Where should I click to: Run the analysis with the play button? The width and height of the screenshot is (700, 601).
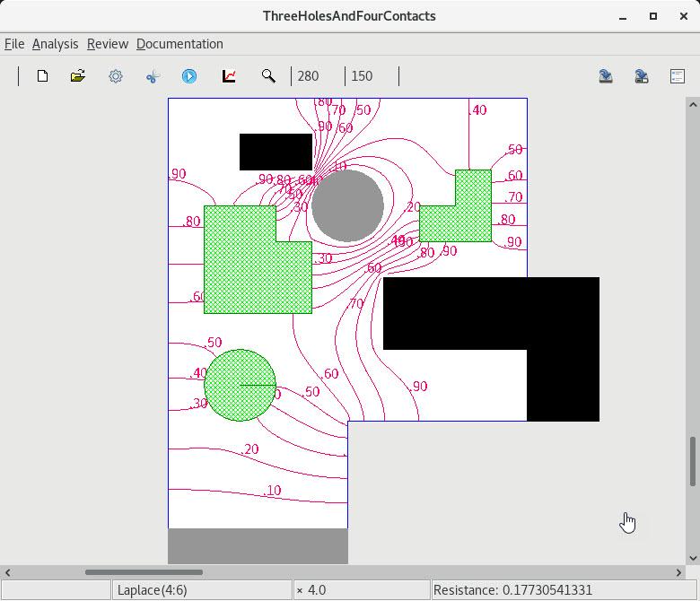click(x=189, y=76)
